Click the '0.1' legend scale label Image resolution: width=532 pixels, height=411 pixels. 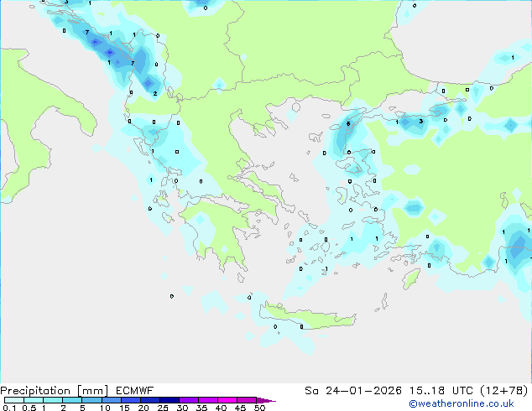click(x=9, y=408)
